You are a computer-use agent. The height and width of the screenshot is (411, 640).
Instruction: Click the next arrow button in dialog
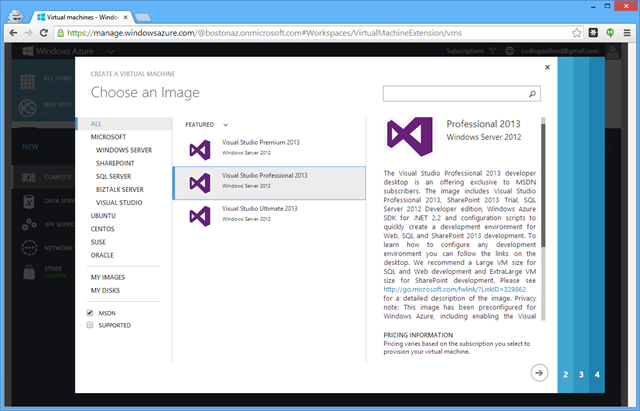tap(540, 372)
